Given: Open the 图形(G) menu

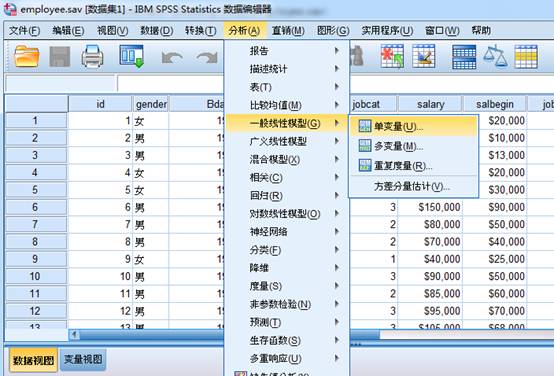Looking at the screenshot, I should point(333,31).
